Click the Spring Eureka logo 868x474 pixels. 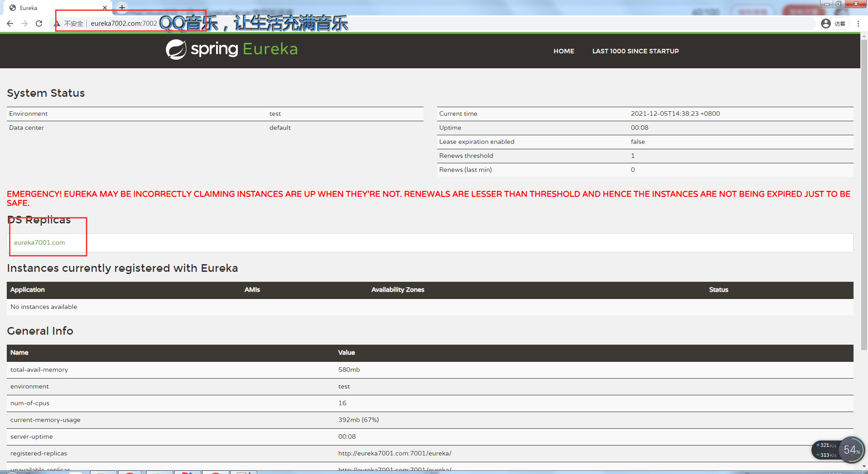pos(231,49)
